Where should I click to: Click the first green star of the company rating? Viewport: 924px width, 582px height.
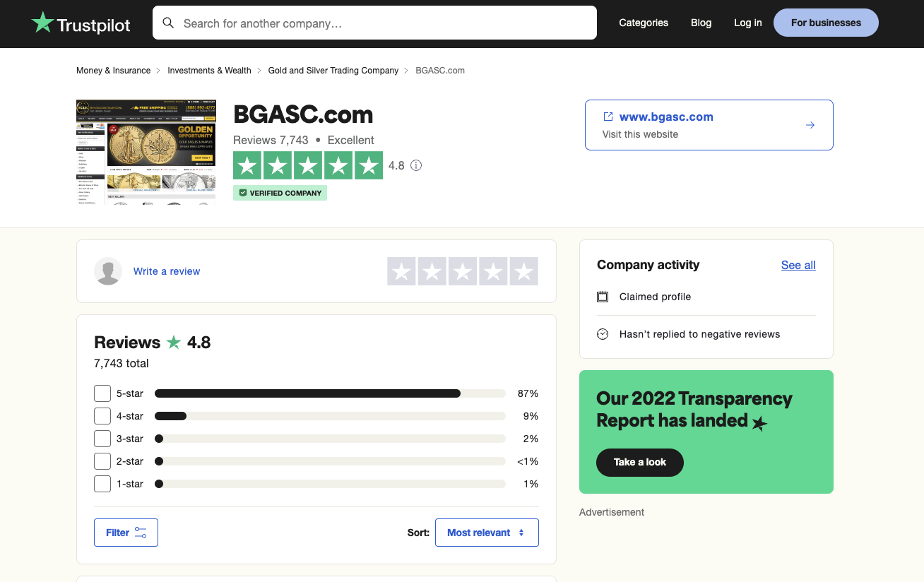click(247, 165)
